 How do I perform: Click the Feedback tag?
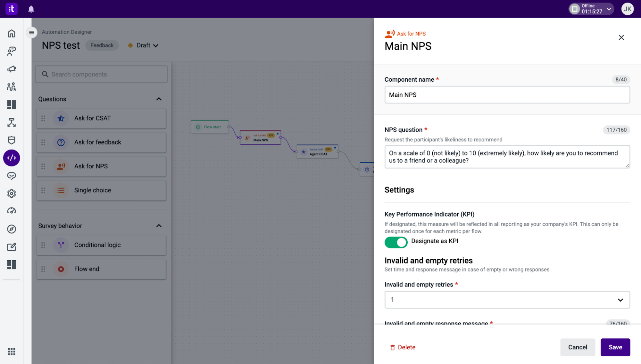(x=102, y=45)
